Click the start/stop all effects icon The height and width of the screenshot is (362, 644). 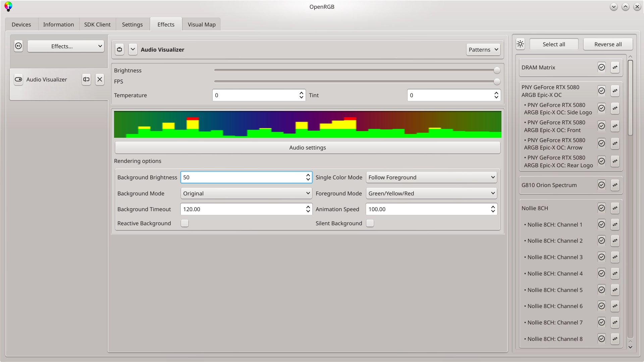click(18, 46)
